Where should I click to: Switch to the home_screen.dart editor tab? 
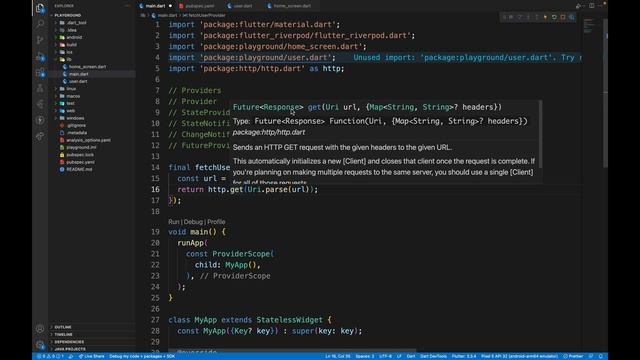[x=291, y=6]
